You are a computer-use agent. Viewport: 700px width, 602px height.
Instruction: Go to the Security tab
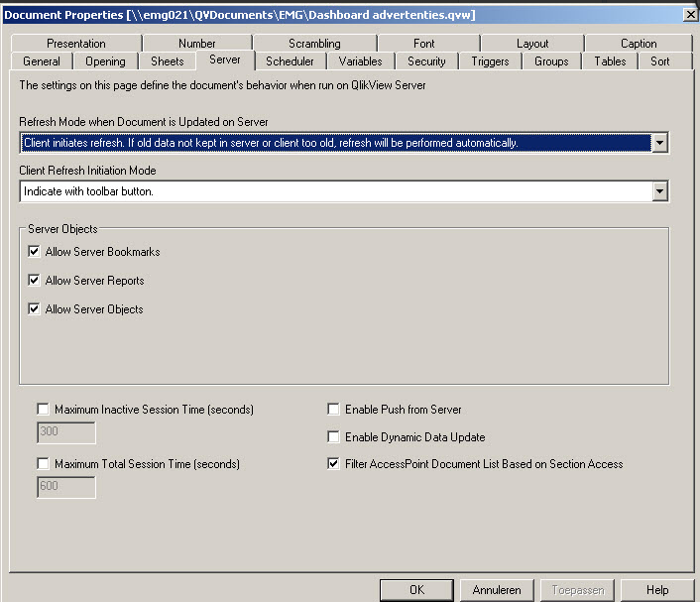point(426,61)
